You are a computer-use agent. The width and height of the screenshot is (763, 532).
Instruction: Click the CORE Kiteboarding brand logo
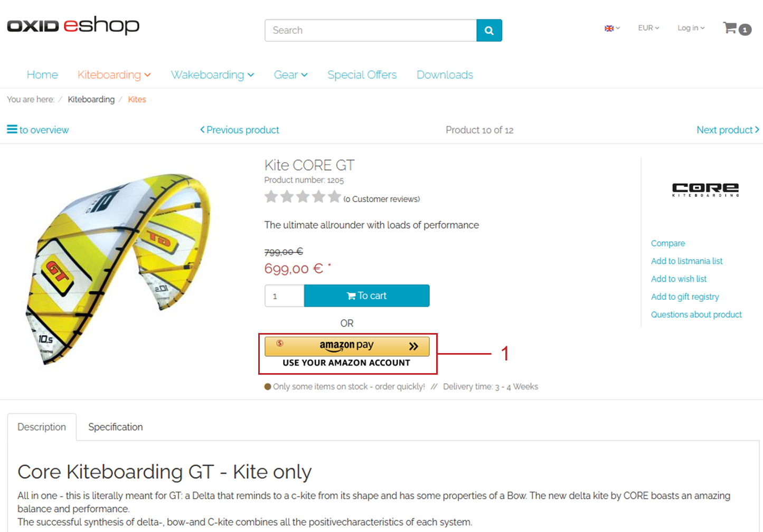pos(705,189)
